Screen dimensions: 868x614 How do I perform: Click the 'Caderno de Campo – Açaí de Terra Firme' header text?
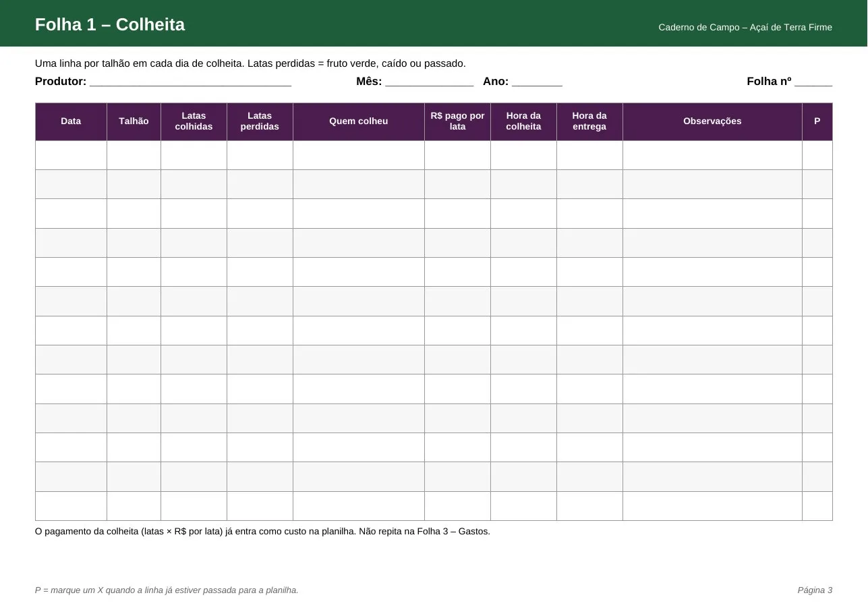click(745, 28)
